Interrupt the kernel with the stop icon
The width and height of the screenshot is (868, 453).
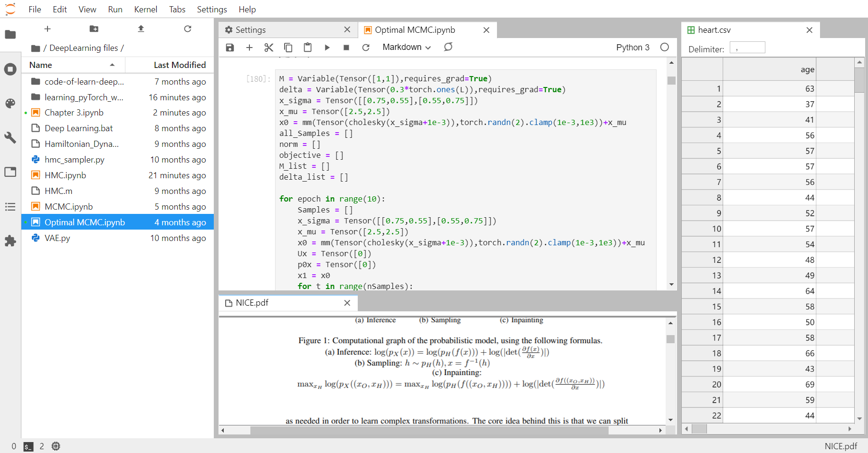(x=346, y=47)
